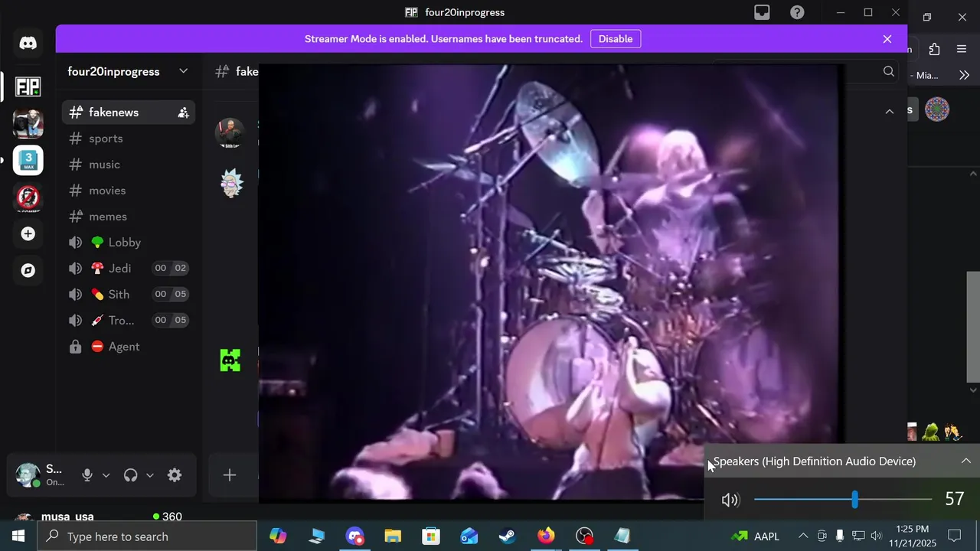Dismiss the Streamer Mode banner
The width and height of the screenshot is (980, 551).
(887, 39)
